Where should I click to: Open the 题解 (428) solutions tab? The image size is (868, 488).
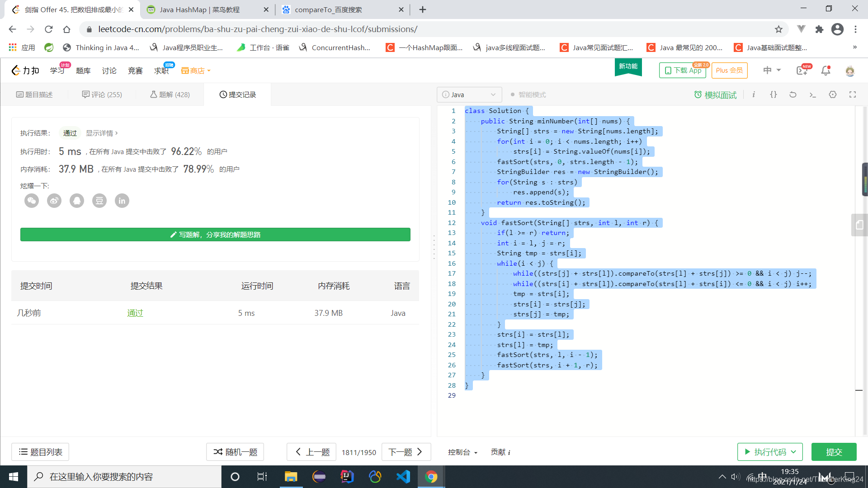click(x=170, y=94)
